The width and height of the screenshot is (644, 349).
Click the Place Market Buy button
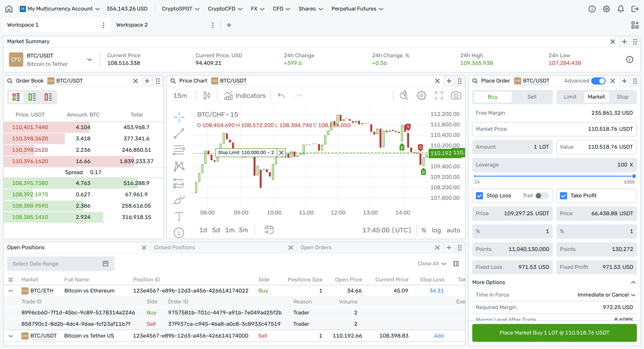(x=554, y=333)
